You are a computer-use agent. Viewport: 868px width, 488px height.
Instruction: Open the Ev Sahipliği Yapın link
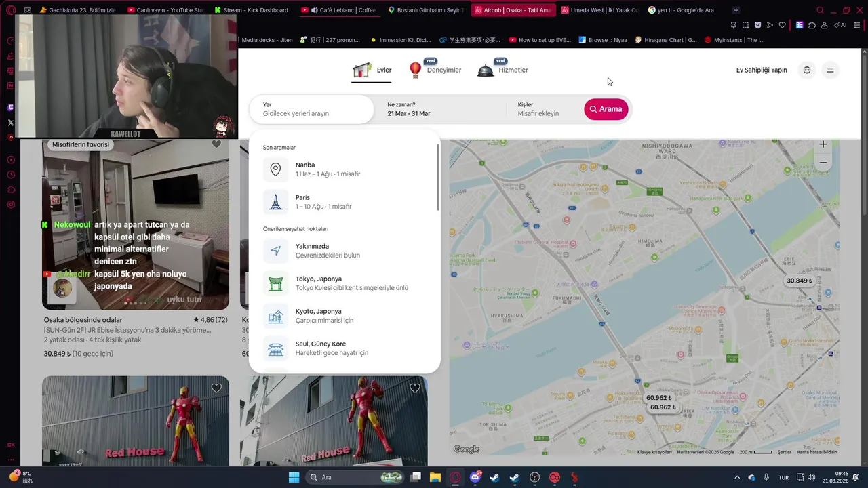762,70
